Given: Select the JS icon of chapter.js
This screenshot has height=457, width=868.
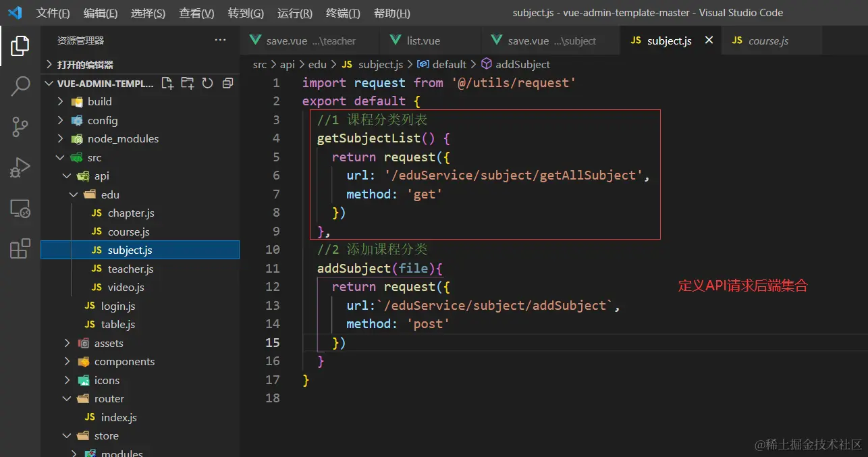Looking at the screenshot, I should point(97,213).
